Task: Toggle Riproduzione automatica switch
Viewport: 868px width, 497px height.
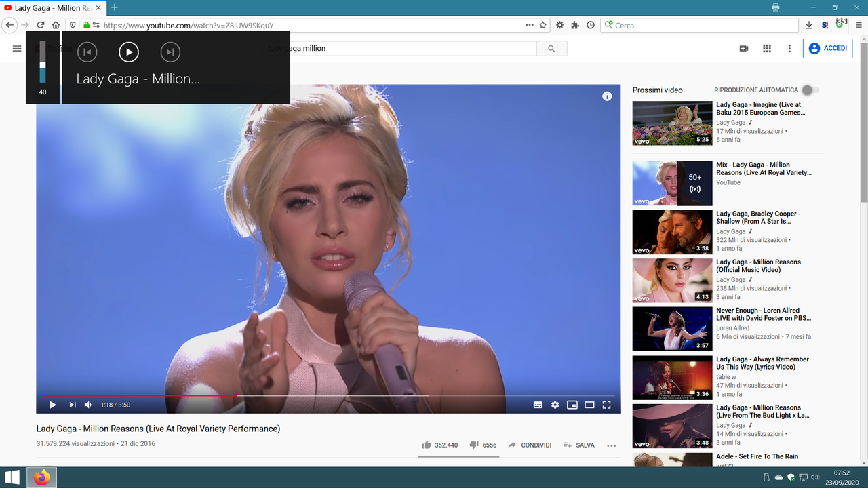Action: coord(810,90)
